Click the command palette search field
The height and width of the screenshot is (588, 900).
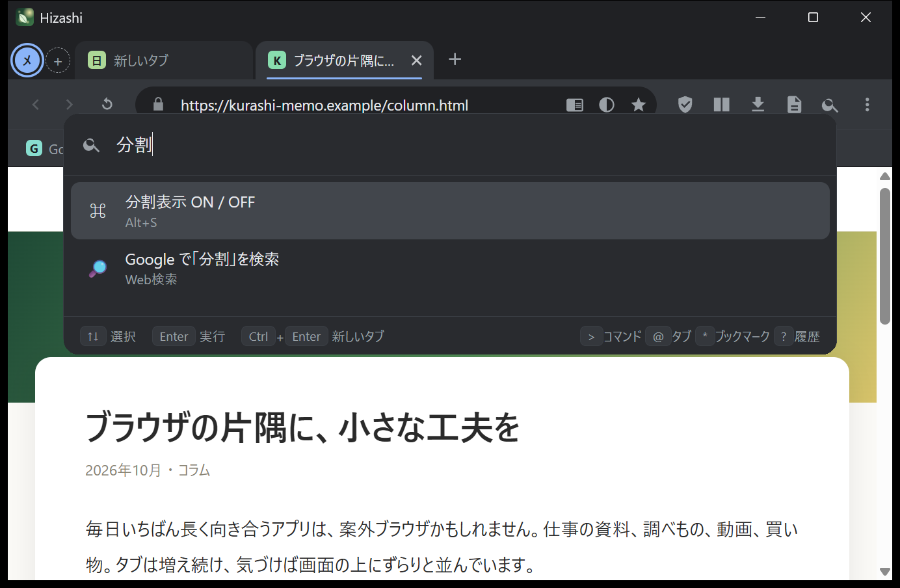(450, 144)
